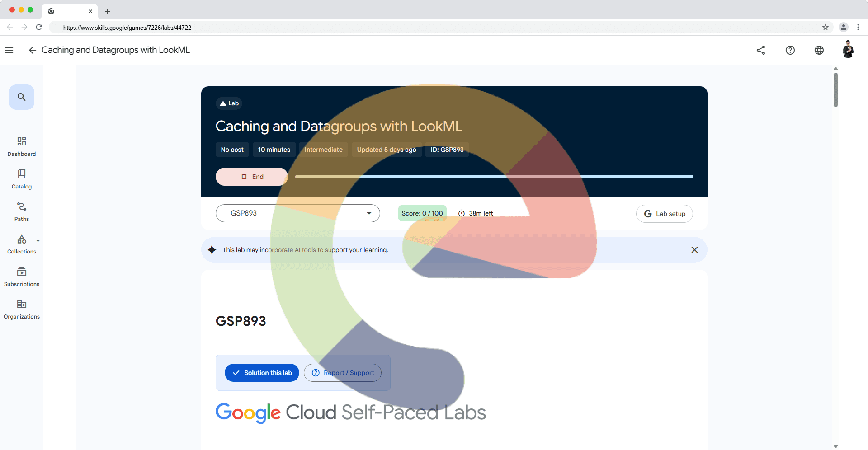Close the current browser tab
Image resolution: width=868 pixels, height=450 pixels.
[90, 11]
